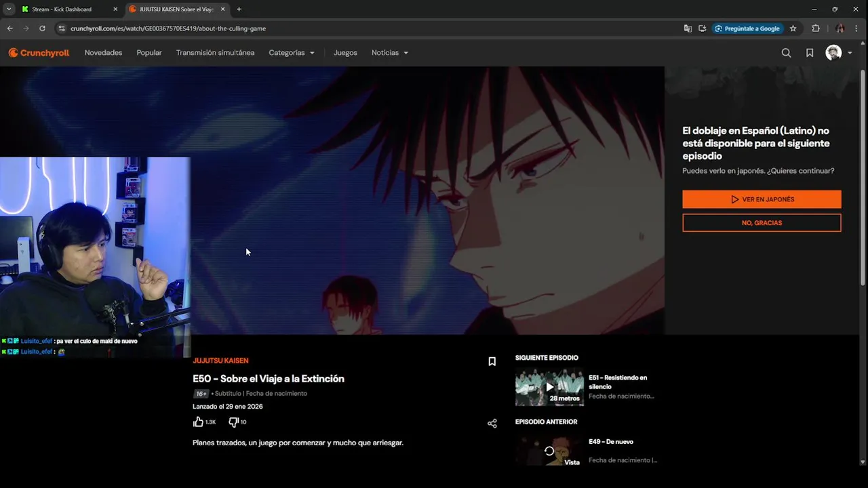This screenshot has width=868, height=488.
Task: Click the address bar URL
Action: (168, 28)
